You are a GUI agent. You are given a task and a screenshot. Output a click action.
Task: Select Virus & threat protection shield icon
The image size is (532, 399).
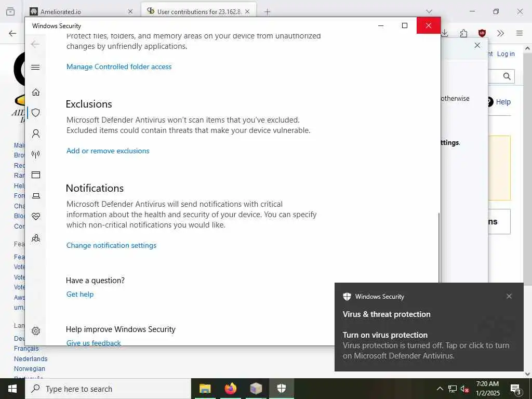tap(36, 113)
